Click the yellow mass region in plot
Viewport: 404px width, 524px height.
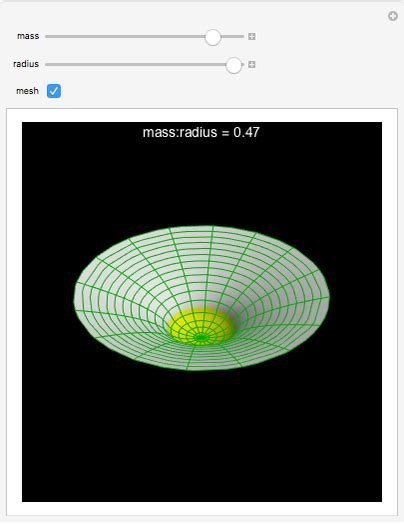[x=200, y=326]
